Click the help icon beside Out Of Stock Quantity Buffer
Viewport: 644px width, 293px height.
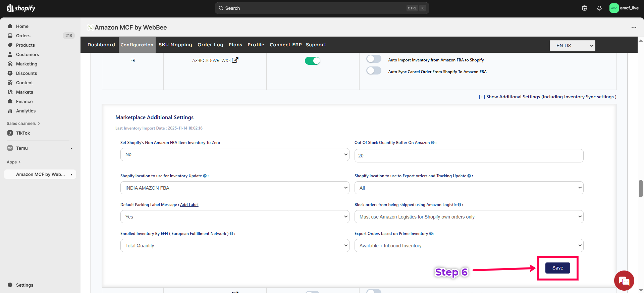coord(433,143)
